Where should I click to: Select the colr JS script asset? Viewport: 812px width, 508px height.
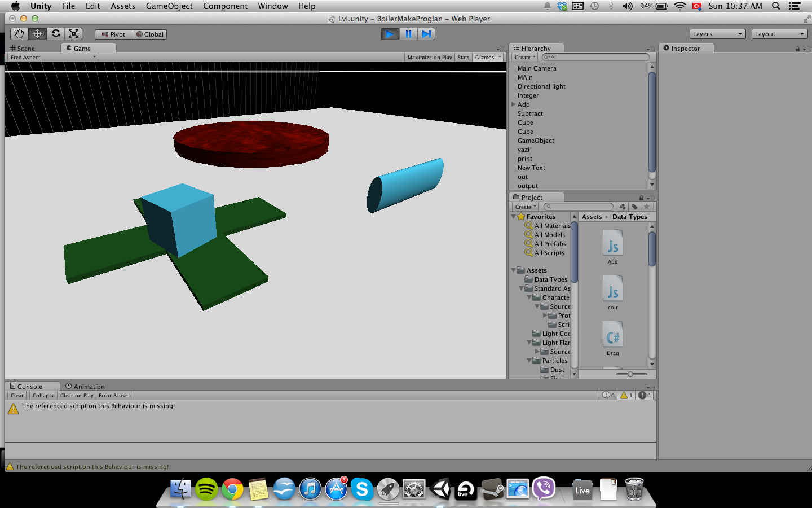point(613,292)
